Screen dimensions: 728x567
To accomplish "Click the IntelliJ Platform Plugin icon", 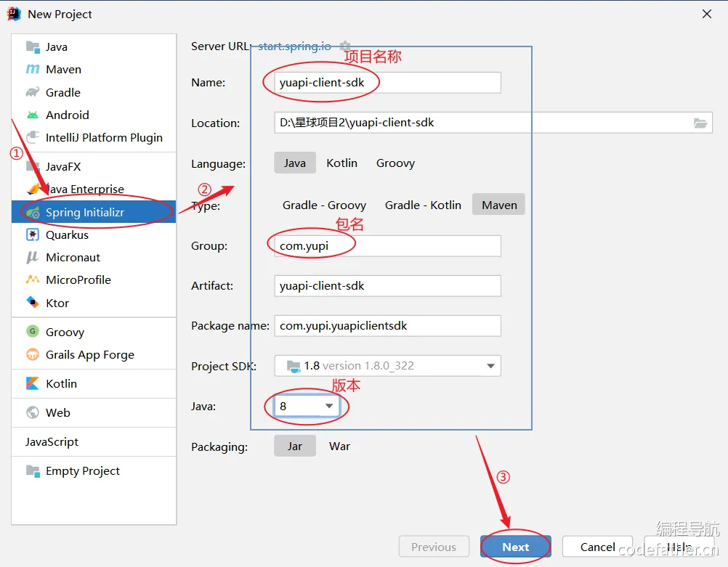I will tap(33, 137).
